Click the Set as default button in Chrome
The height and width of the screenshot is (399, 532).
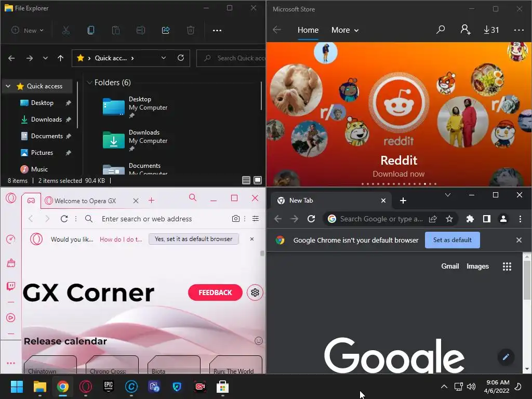click(453, 240)
